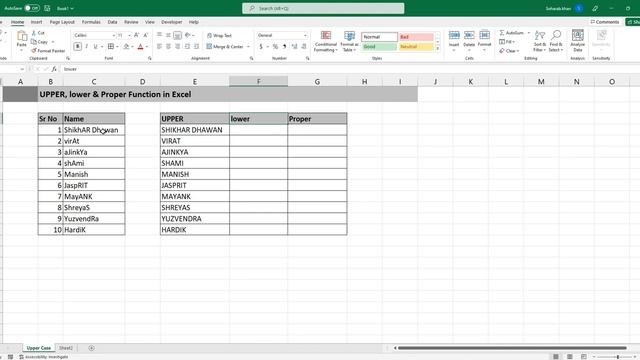The width and height of the screenshot is (640, 360).
Task: Open Find & Select menu
Action: coord(556,41)
